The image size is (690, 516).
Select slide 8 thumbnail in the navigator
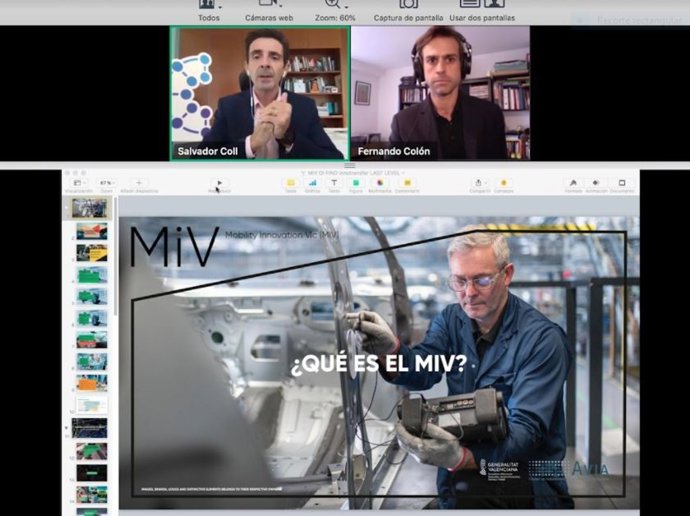92,362
